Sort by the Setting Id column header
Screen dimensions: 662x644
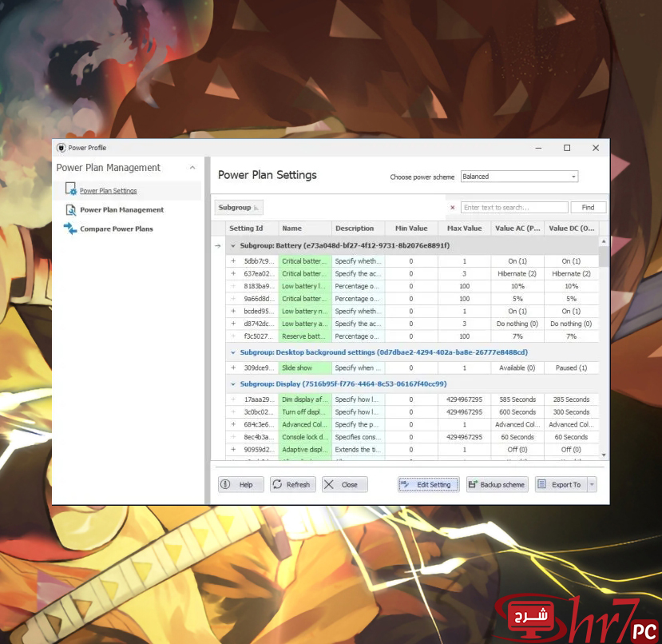click(252, 229)
